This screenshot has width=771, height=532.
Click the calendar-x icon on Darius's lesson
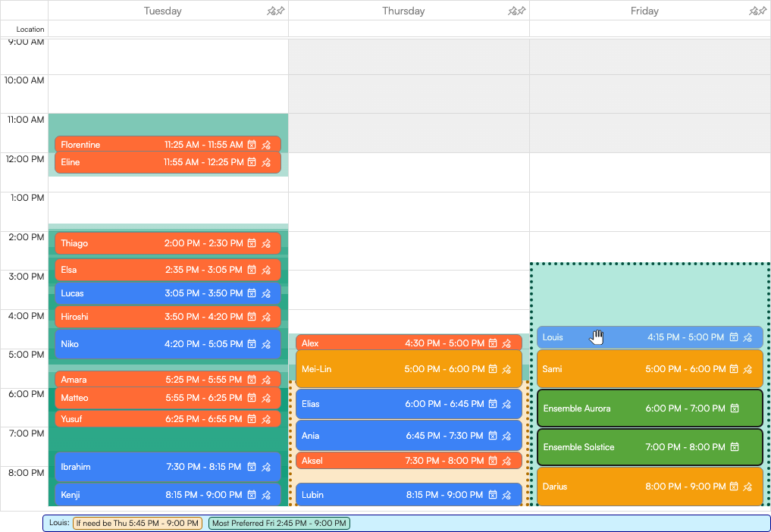click(734, 487)
